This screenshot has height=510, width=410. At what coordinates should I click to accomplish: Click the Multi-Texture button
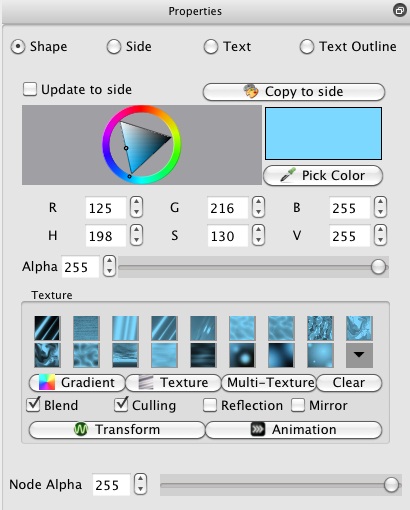[x=269, y=383]
